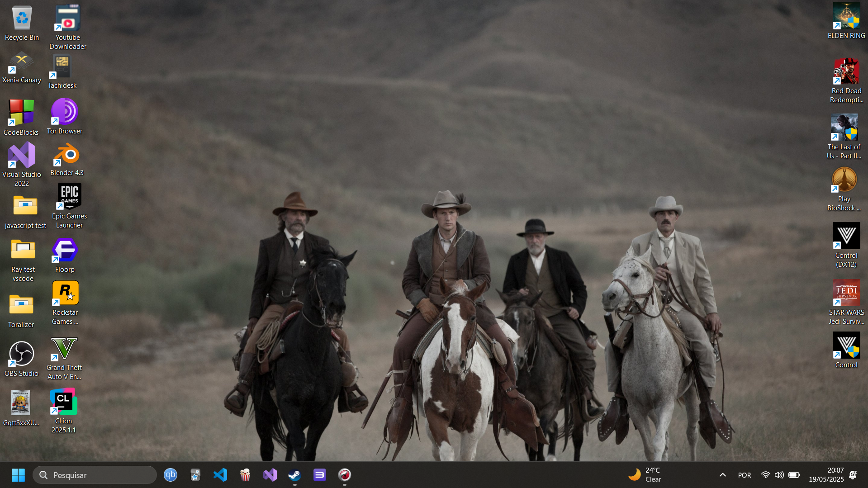The image size is (868, 488).
Task: Open the Recycle Bin icon
Action: coord(22,24)
